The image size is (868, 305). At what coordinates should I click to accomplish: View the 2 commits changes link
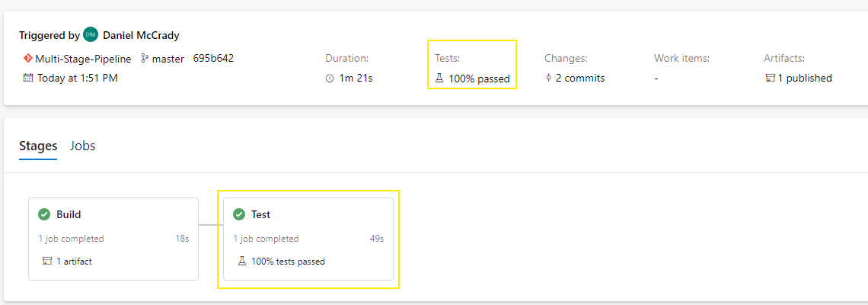point(580,79)
